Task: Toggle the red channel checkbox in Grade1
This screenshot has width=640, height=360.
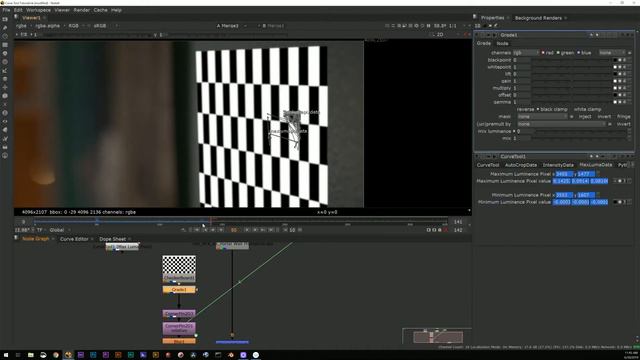Action: 543,53
